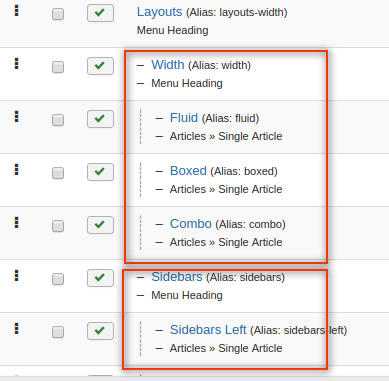Open the Width menu item

(x=168, y=65)
